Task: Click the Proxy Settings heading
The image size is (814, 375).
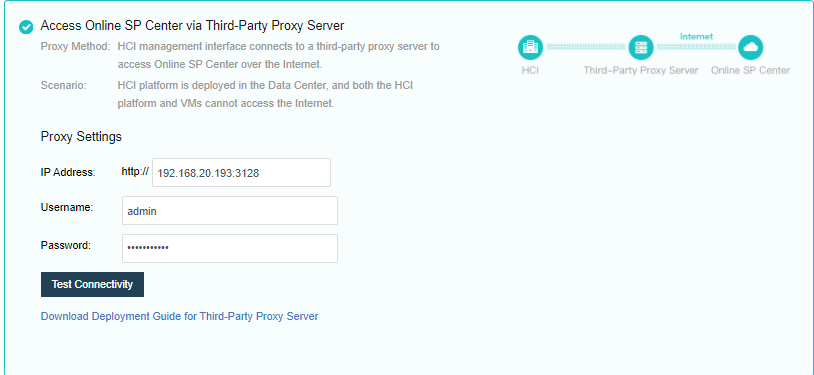Action: click(81, 137)
